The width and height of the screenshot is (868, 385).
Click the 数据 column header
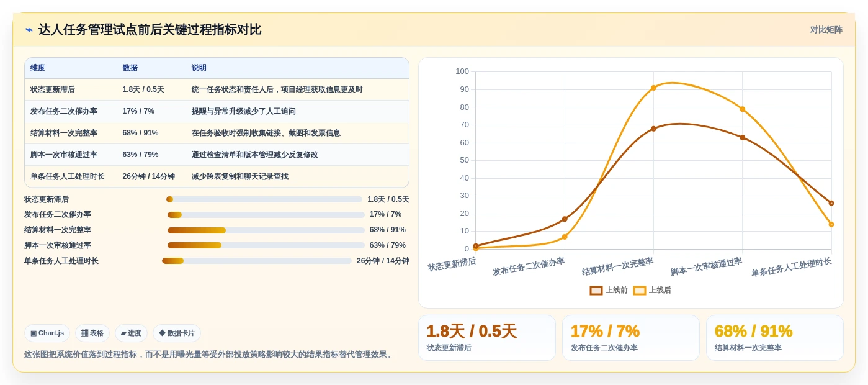(130, 68)
